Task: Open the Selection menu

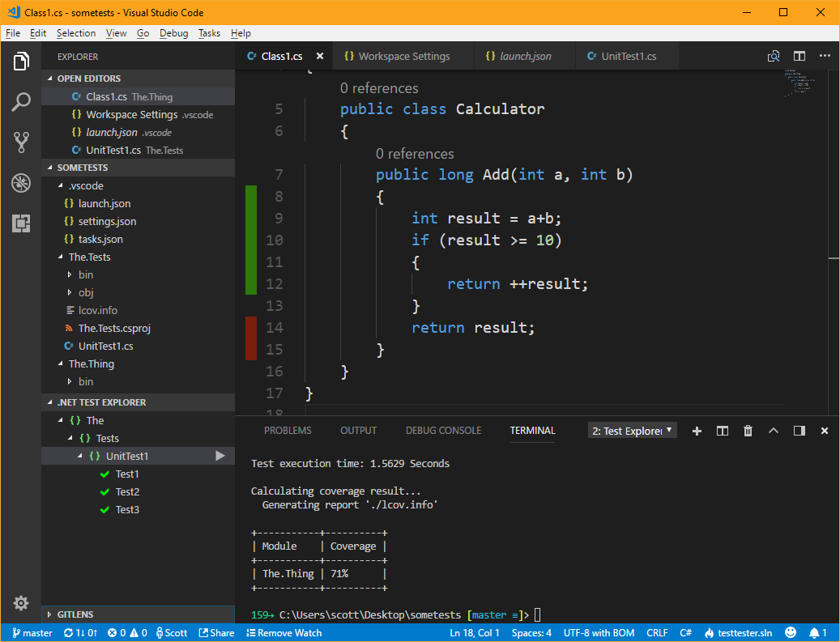Action: point(76,33)
